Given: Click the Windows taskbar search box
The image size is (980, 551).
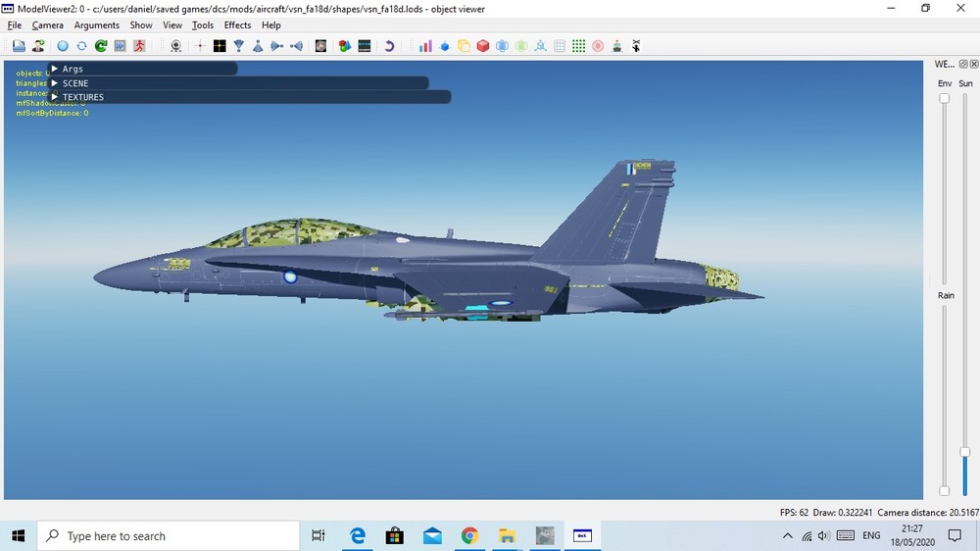Looking at the screenshot, I should coord(168,536).
